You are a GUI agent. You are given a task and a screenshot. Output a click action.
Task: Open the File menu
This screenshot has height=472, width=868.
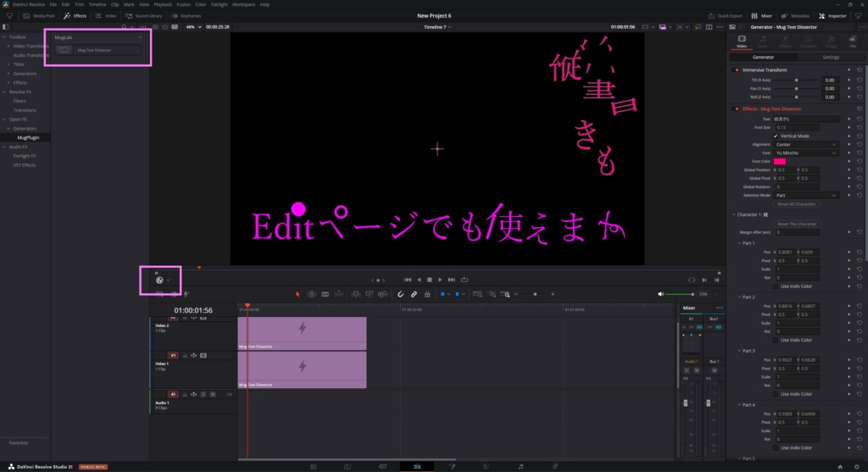pos(53,4)
